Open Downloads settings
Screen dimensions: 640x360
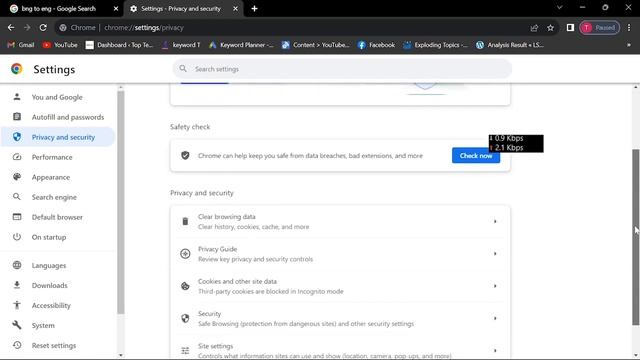57,285
